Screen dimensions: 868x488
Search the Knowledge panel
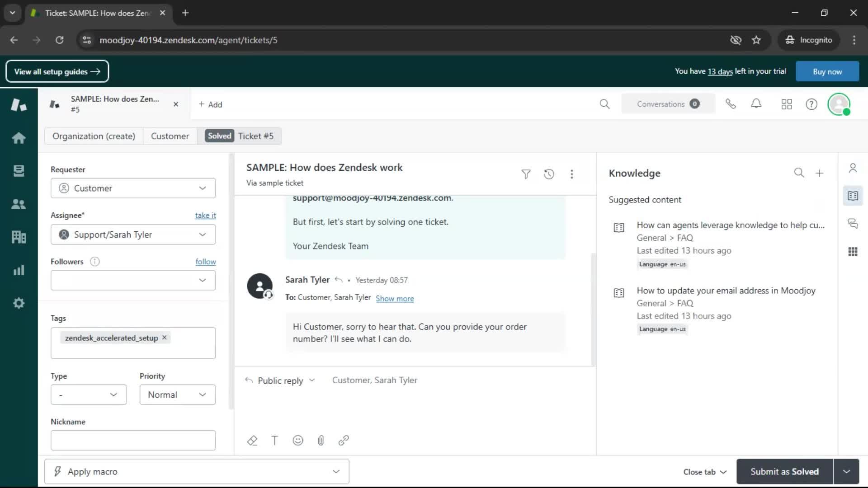(x=799, y=173)
